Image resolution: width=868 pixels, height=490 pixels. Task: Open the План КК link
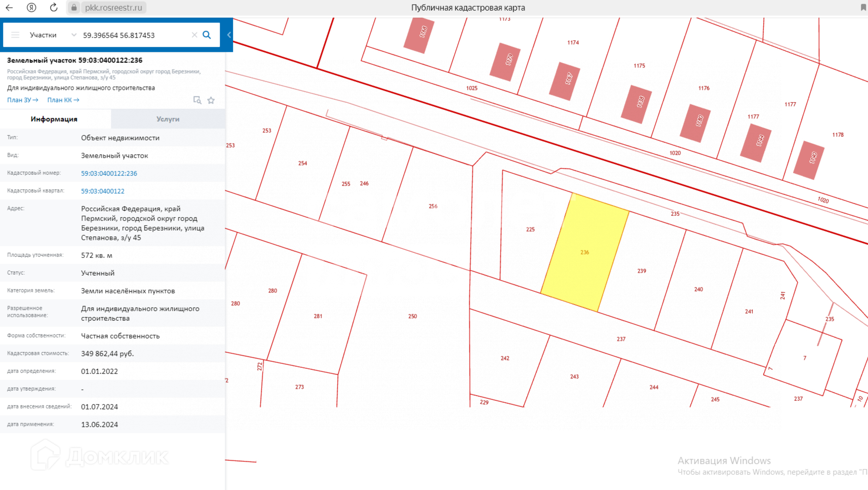pos(63,100)
